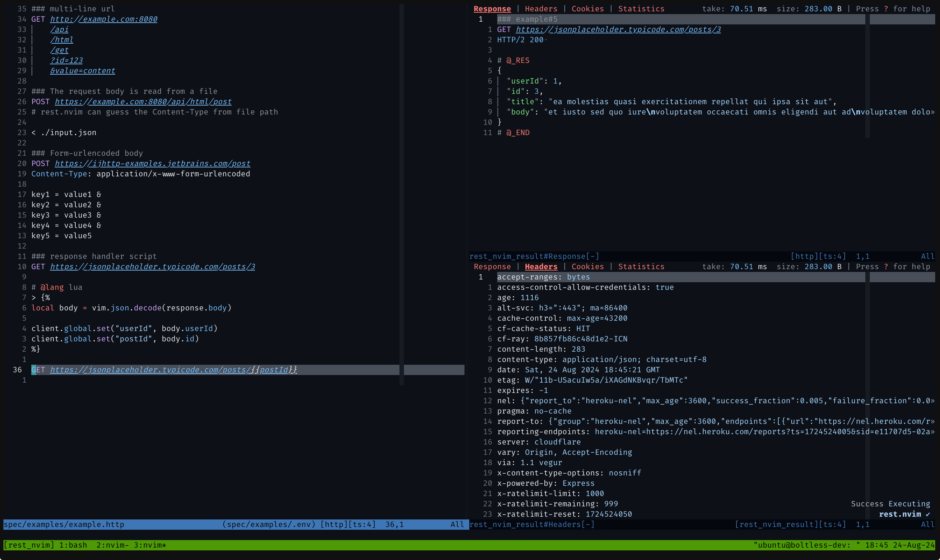Viewport: 940px width, 560px height.
Task: Open the Statistics tab in lower result pane
Action: pyautogui.click(x=641, y=266)
